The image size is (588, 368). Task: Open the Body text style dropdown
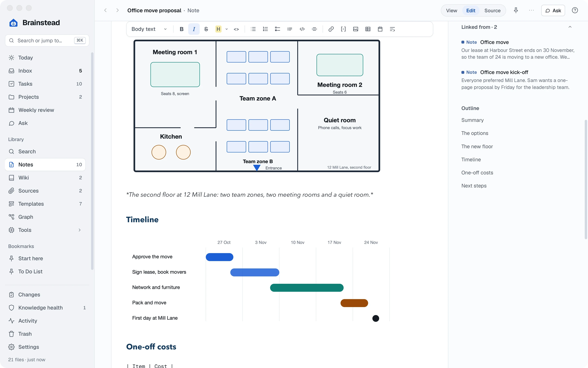(x=149, y=29)
